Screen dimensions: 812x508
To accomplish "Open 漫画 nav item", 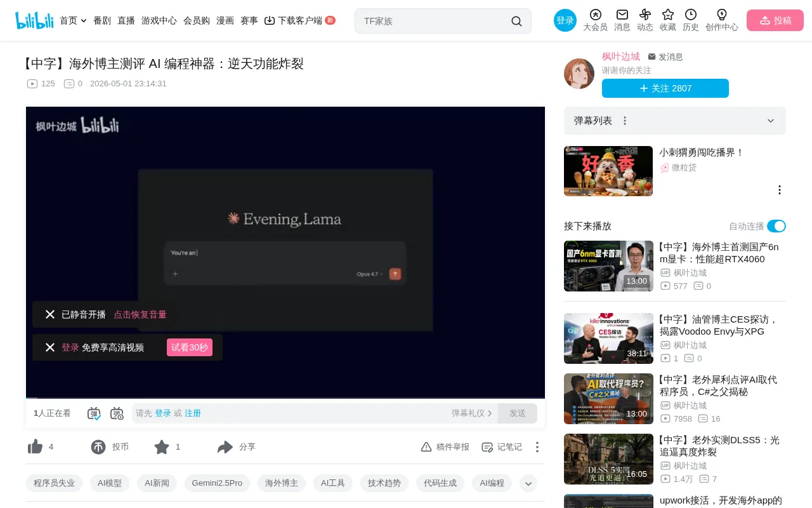I will click(225, 20).
